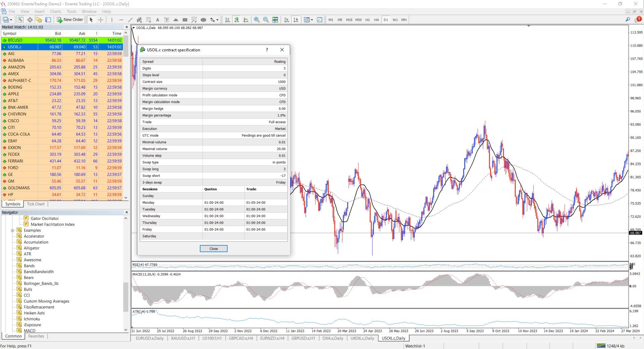Click the Zoom In magnifier icon
Viewport: 644px width, 349px height.
[x=257, y=20]
